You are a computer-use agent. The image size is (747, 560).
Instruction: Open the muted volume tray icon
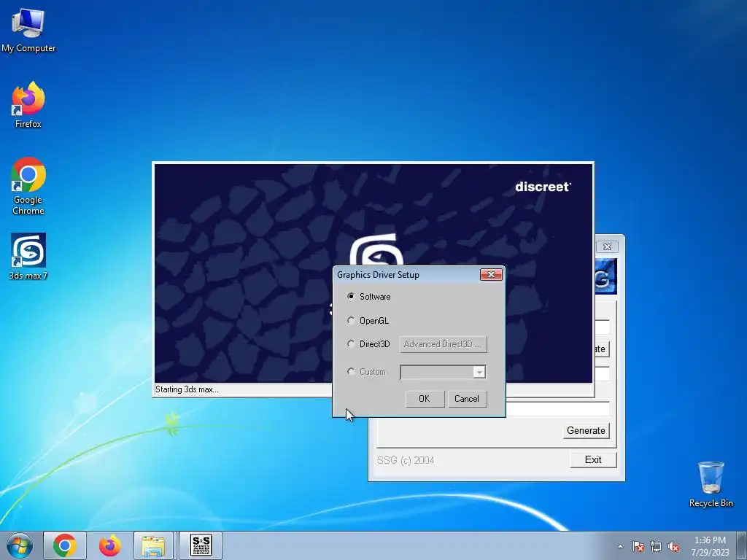click(673, 546)
